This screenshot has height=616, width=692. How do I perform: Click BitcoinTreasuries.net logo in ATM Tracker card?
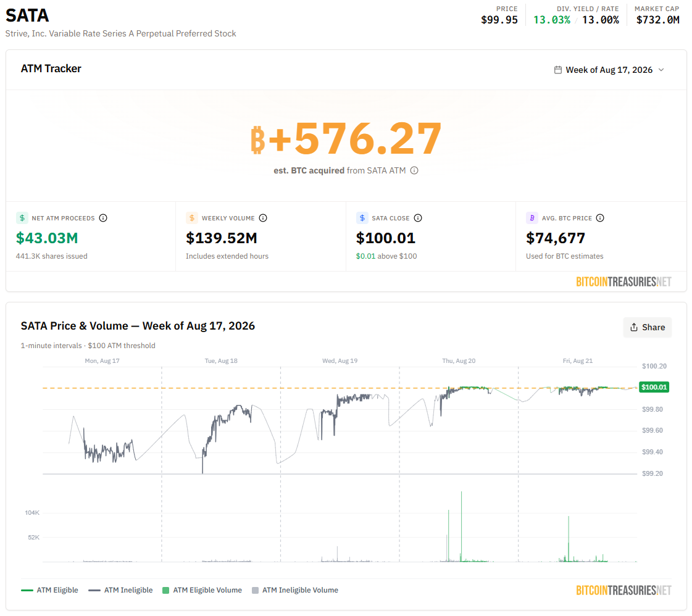(623, 282)
